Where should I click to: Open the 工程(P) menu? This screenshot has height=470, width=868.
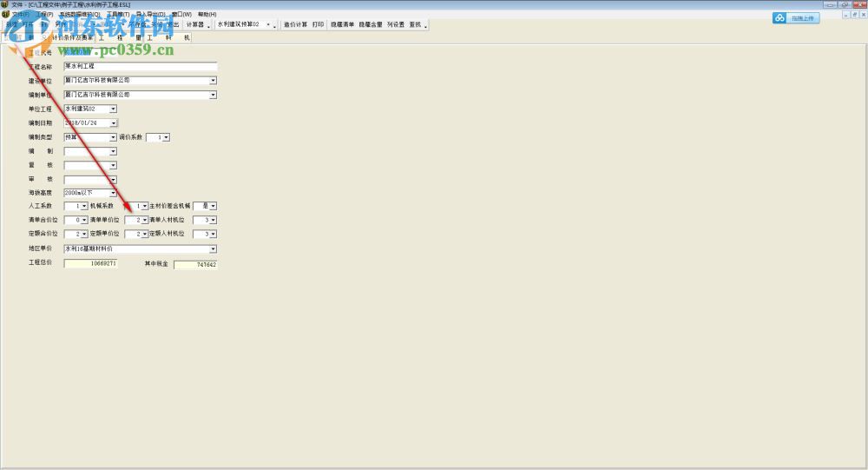click(44, 15)
